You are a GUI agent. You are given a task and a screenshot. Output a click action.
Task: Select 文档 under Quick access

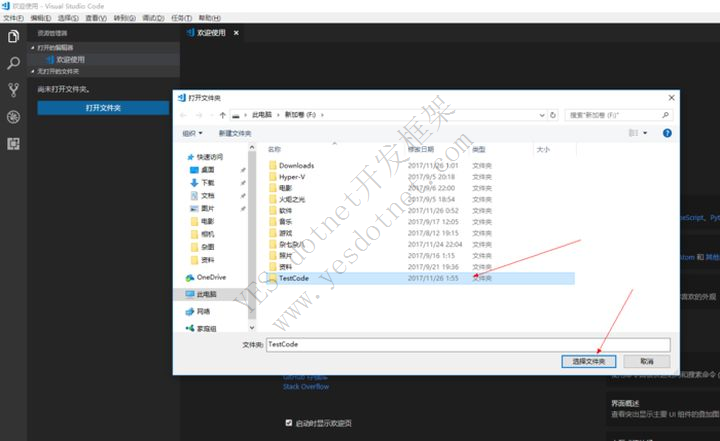pos(202,195)
